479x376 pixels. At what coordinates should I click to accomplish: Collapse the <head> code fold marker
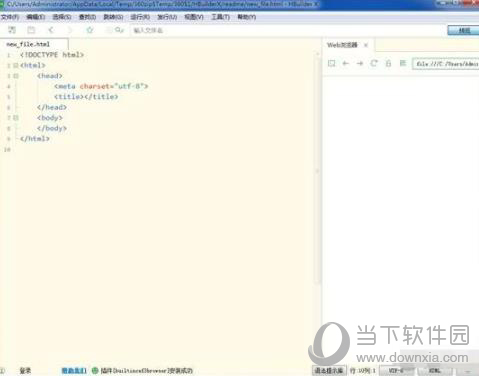pyautogui.click(x=16, y=76)
